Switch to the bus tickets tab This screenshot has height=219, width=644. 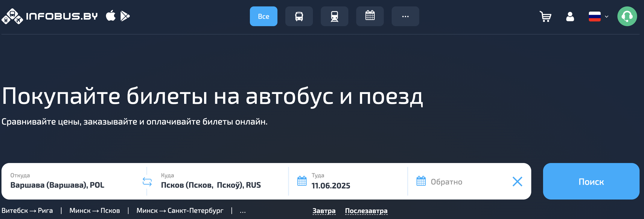click(299, 16)
